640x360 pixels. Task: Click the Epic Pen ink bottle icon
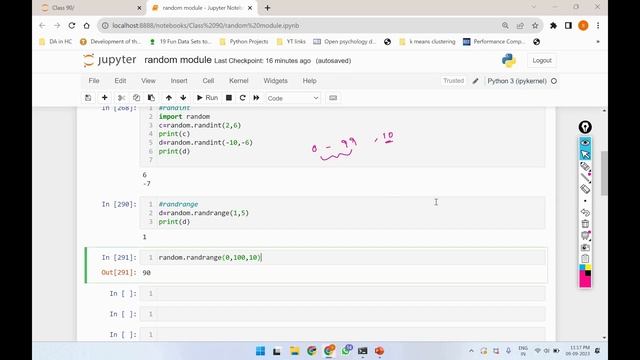(585, 127)
